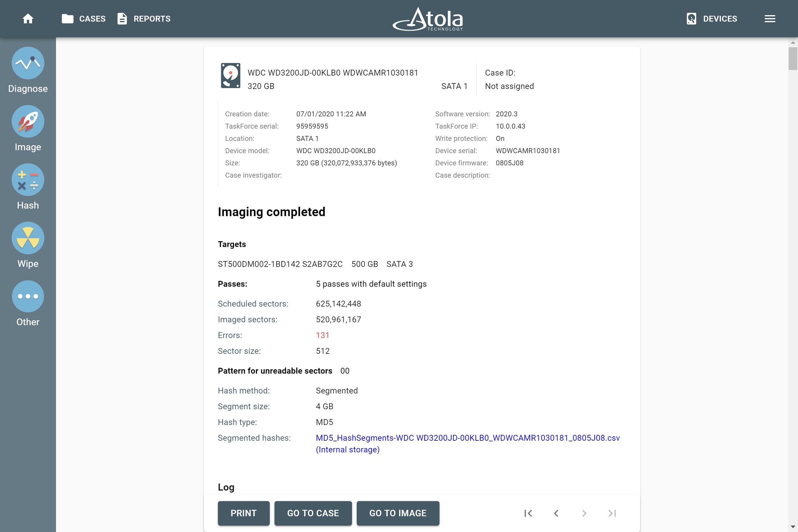Click the Log section heading
This screenshot has width=798, height=532.
coord(226,487)
